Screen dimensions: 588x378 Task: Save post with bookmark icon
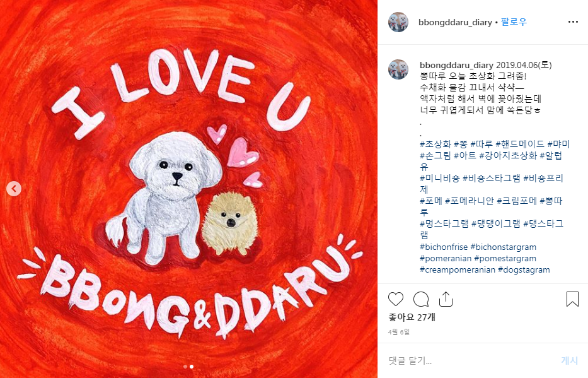click(572, 299)
